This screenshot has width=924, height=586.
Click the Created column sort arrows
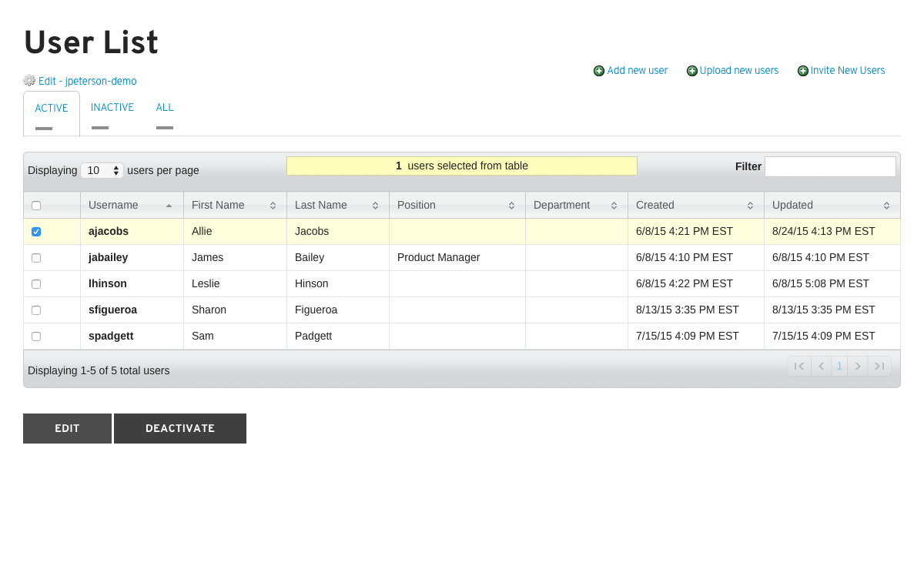(751, 205)
